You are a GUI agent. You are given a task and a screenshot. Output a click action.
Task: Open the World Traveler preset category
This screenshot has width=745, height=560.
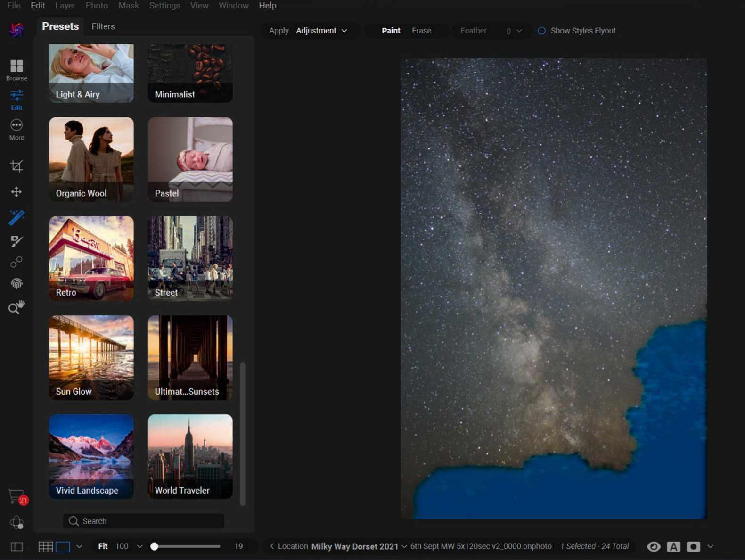click(190, 456)
